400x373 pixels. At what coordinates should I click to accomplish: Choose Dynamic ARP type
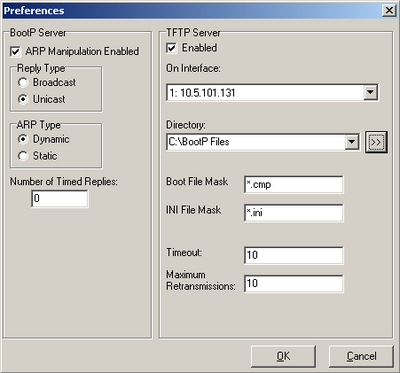23,139
